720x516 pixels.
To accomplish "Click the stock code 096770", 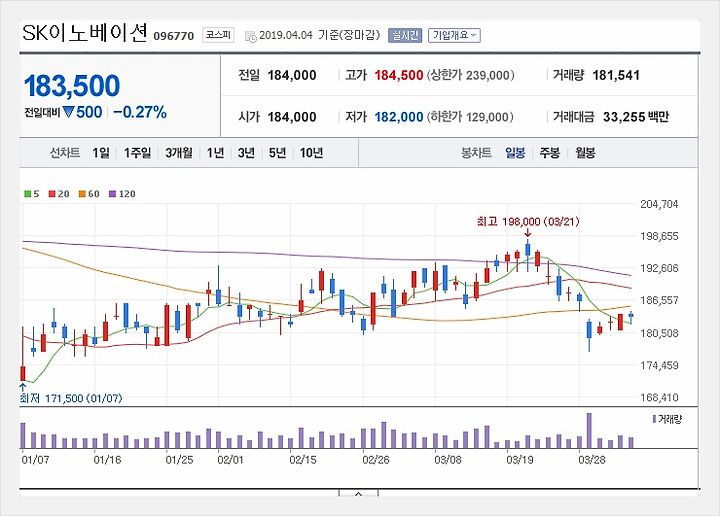I will click(174, 36).
